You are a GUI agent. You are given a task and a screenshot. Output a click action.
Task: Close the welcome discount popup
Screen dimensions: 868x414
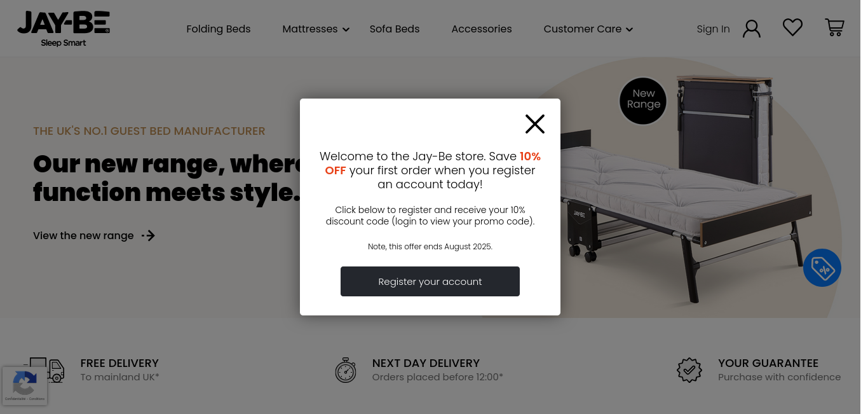click(x=535, y=124)
